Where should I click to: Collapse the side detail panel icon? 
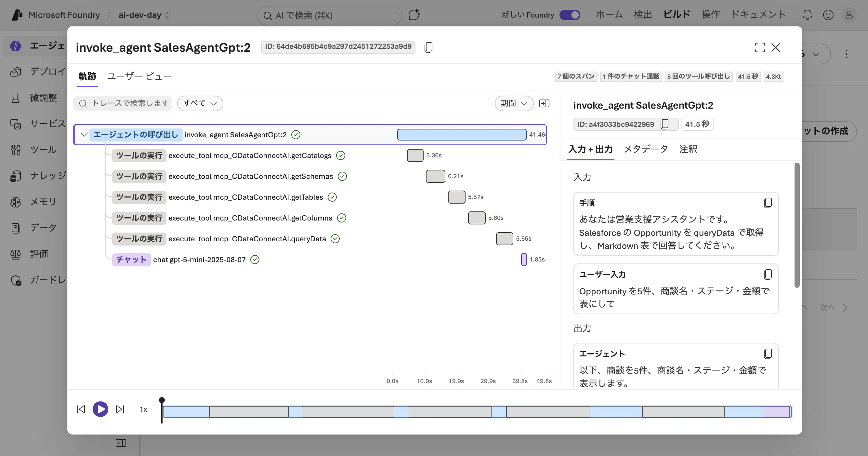pos(544,103)
